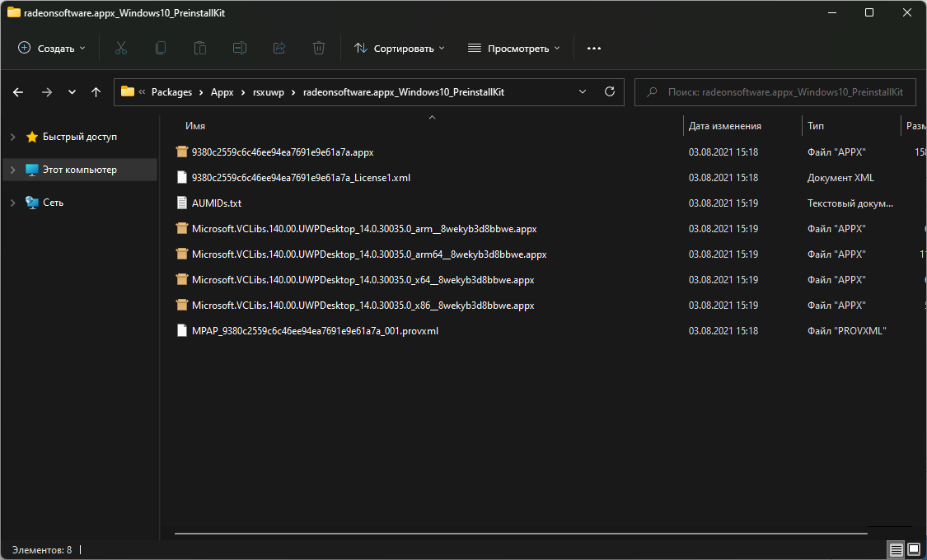
Task: Click icon of VCLibs arm64 appx package
Action: tap(182, 254)
